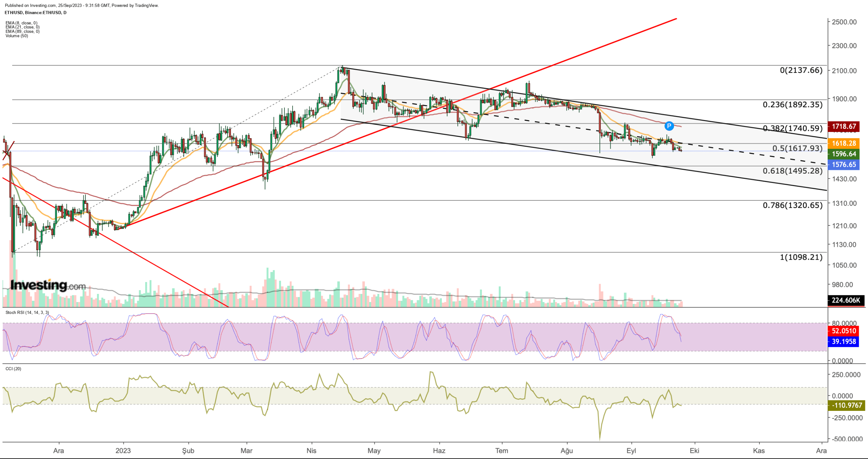
Task: Click the May month label
Action: (374, 451)
